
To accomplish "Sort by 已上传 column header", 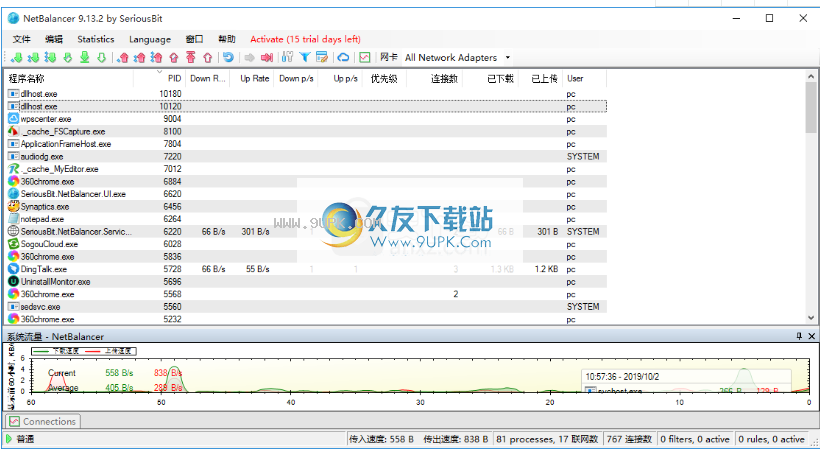I will [x=541, y=78].
